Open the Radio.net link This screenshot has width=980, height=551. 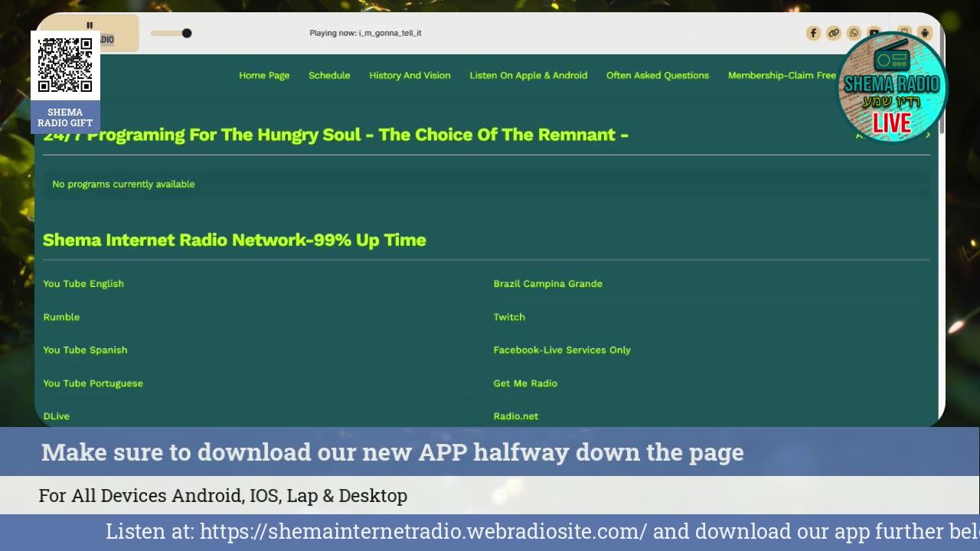(x=515, y=416)
